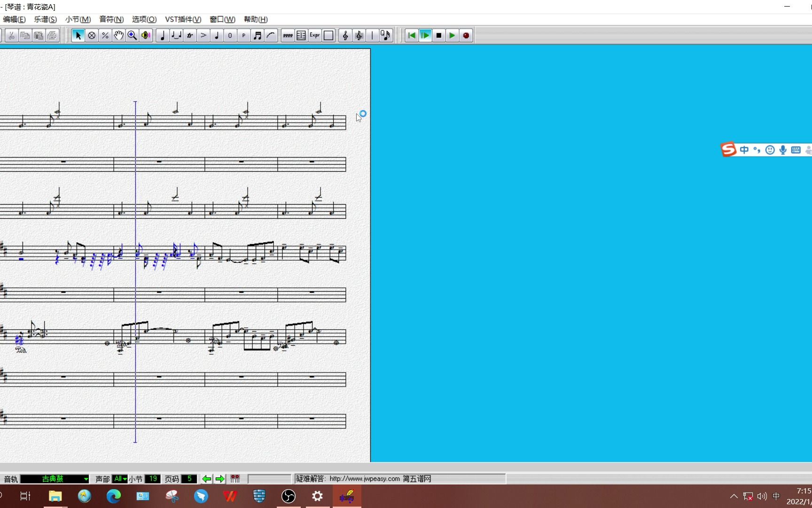Open the measure layout tool icon
Image resolution: width=812 pixels, height=508 pixels.
(301, 35)
